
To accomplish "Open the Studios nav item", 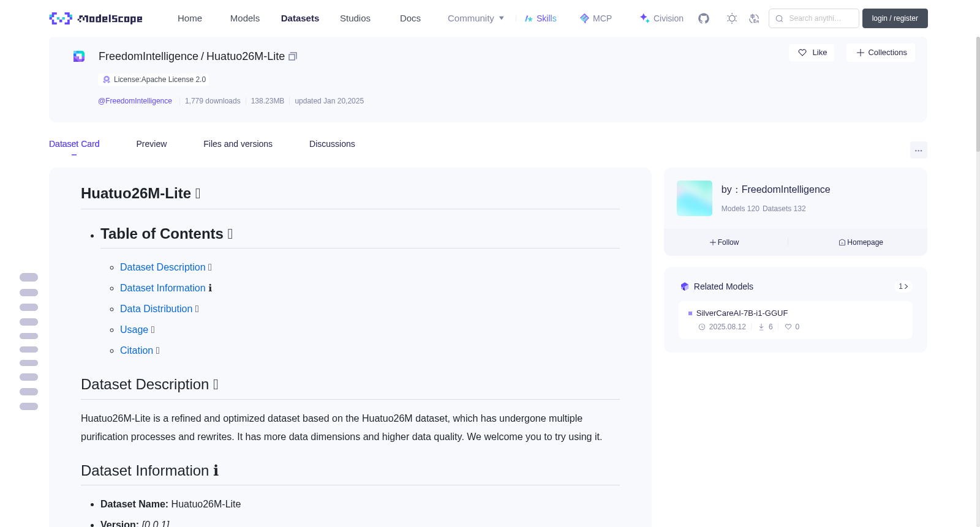I will [355, 18].
